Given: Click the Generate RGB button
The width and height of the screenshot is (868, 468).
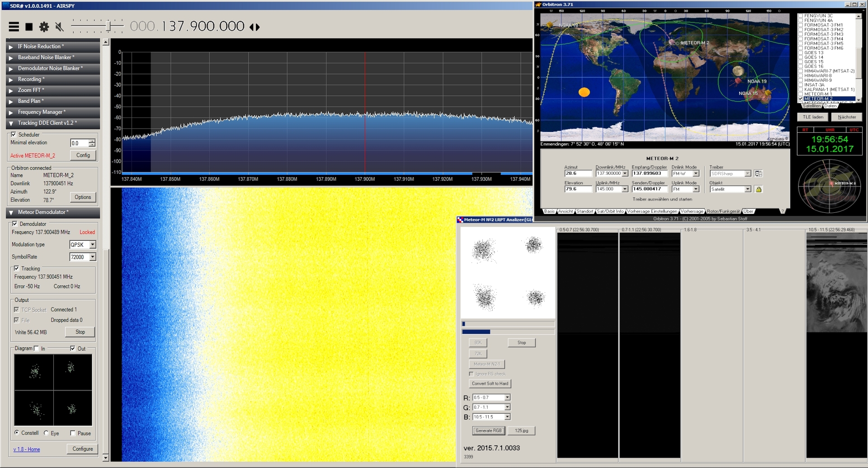Looking at the screenshot, I should click(x=488, y=431).
